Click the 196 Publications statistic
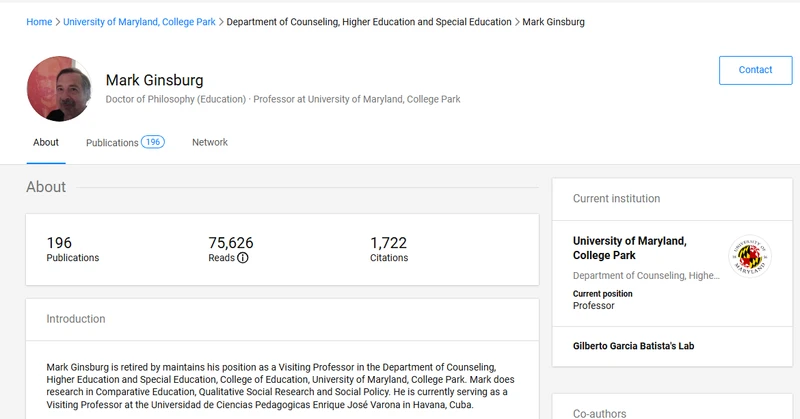This screenshot has width=800, height=419. [x=72, y=249]
